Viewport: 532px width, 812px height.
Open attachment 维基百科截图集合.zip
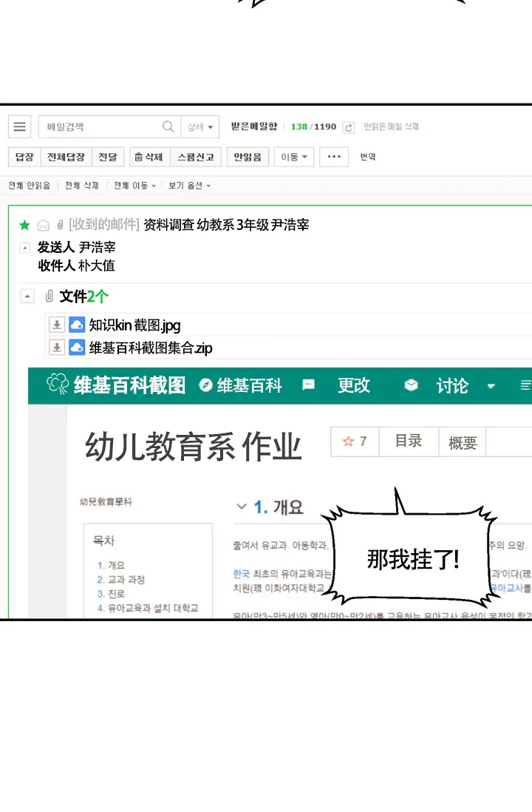click(x=151, y=348)
